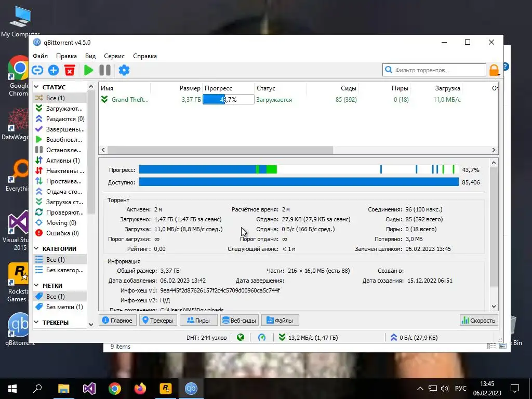Switch to the Главное tab
532x399 pixels.
(117, 320)
